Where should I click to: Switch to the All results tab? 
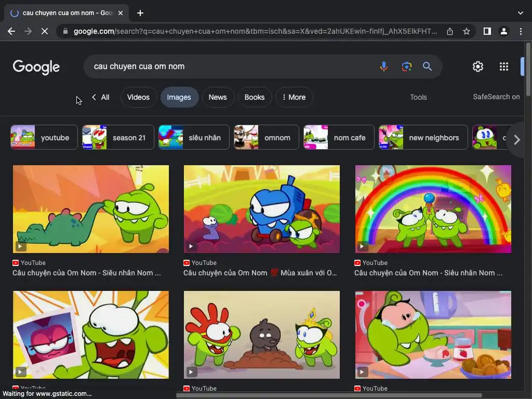[x=100, y=97]
